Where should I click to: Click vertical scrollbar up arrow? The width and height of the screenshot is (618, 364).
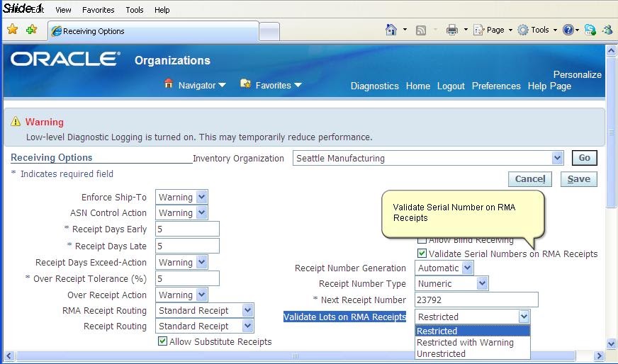click(x=612, y=50)
